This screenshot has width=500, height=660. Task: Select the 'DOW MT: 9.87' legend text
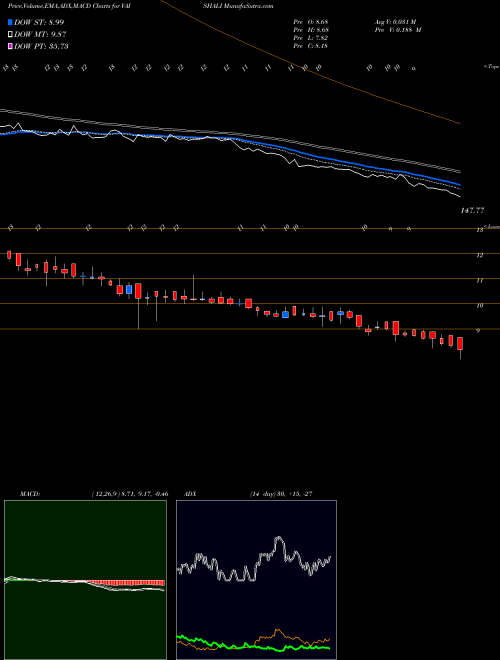tap(40, 35)
